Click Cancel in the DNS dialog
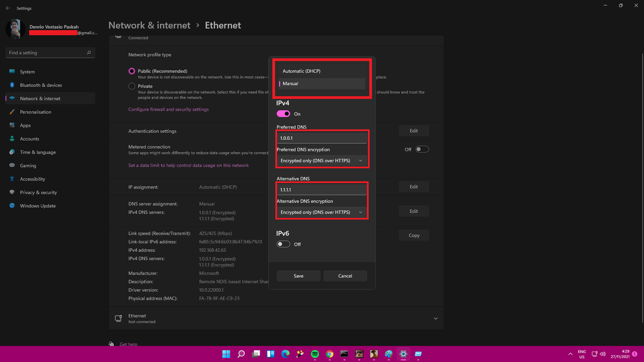 click(345, 276)
